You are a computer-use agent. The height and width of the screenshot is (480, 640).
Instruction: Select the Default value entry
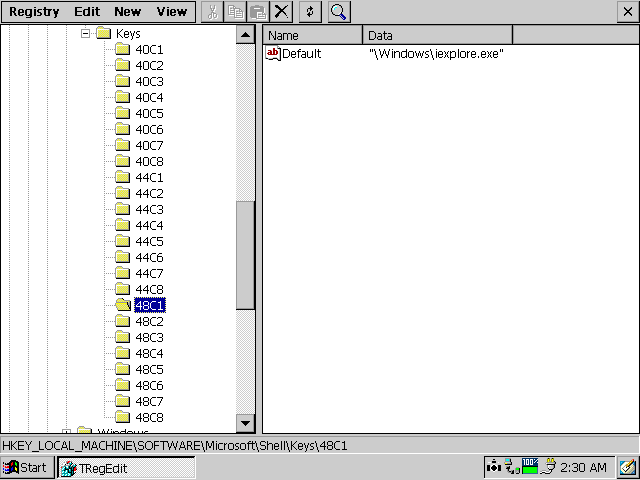(300, 54)
